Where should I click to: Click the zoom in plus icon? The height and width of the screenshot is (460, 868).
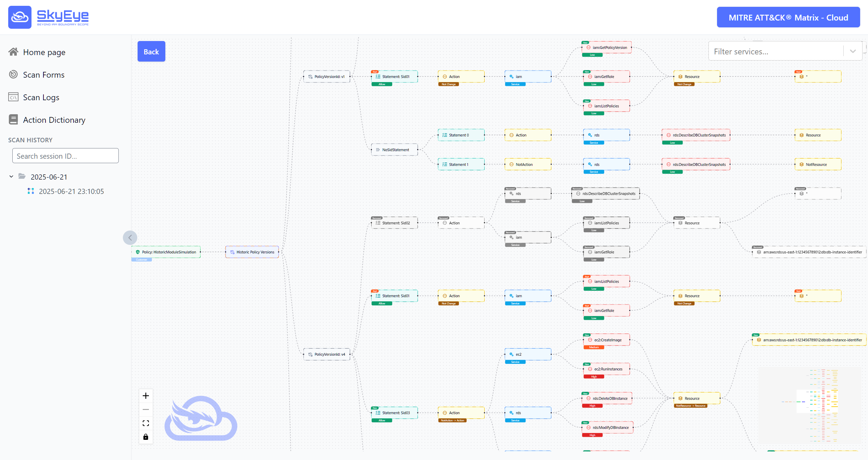click(x=146, y=396)
